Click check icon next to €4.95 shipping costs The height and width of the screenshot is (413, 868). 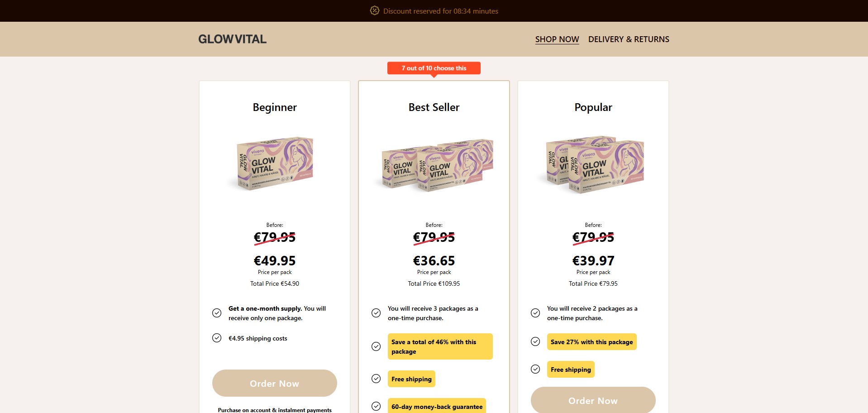tap(217, 338)
